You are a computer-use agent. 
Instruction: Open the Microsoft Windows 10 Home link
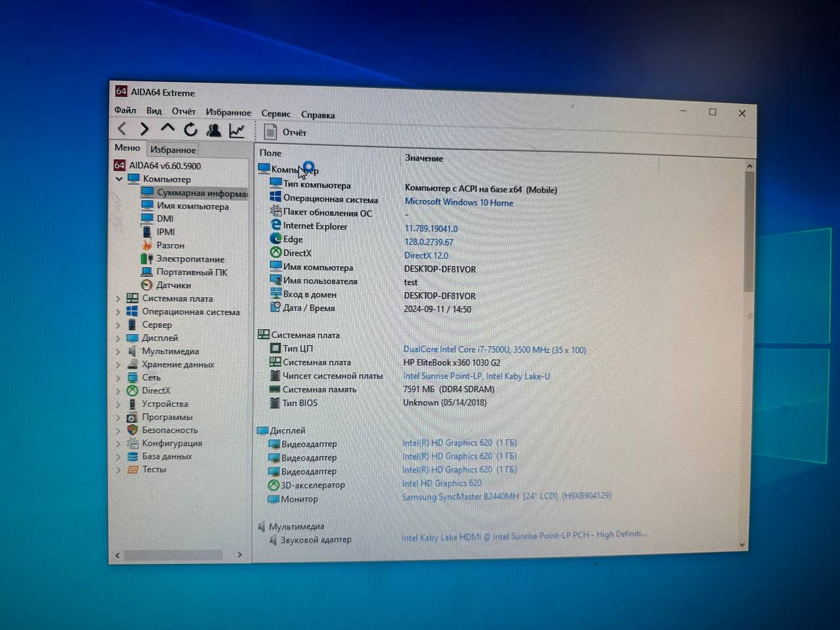pyautogui.click(x=459, y=202)
